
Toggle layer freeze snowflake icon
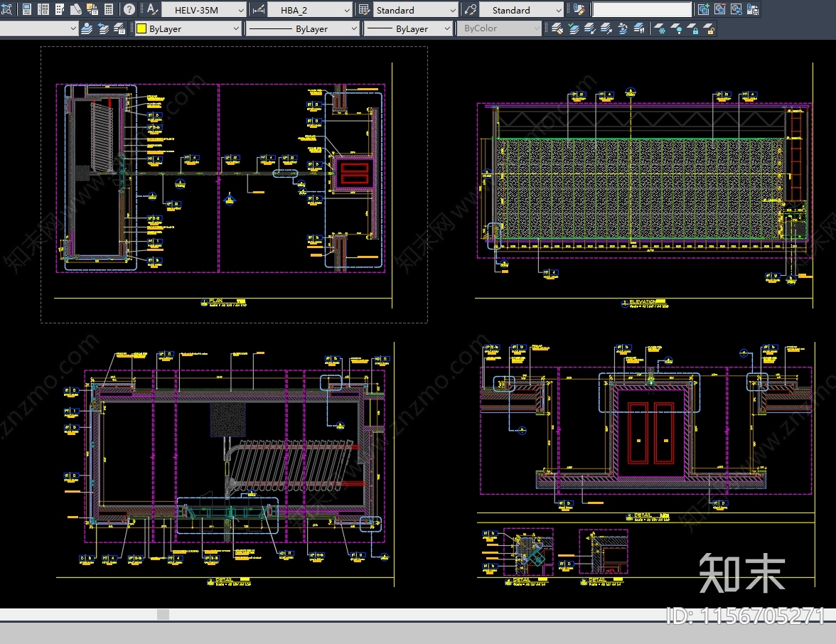(660, 28)
